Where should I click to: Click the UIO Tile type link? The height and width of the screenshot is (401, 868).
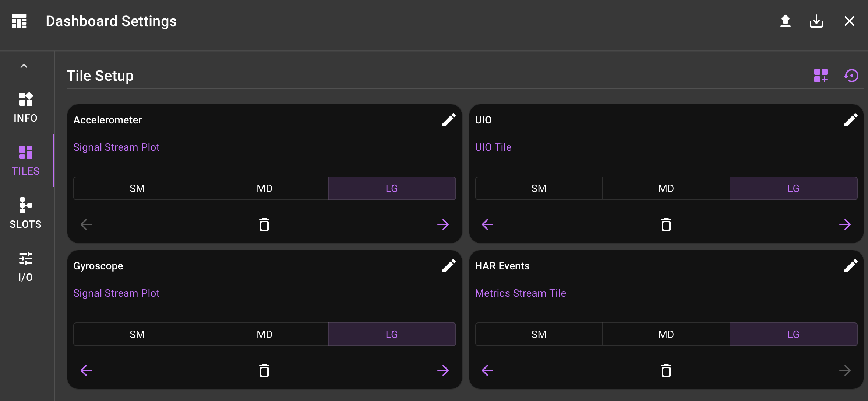tap(493, 147)
